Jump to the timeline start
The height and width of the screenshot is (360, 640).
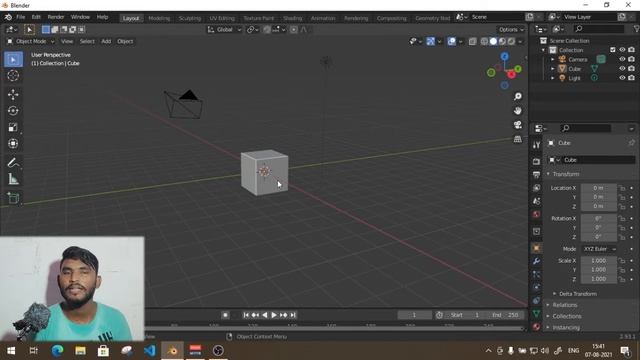(246, 315)
